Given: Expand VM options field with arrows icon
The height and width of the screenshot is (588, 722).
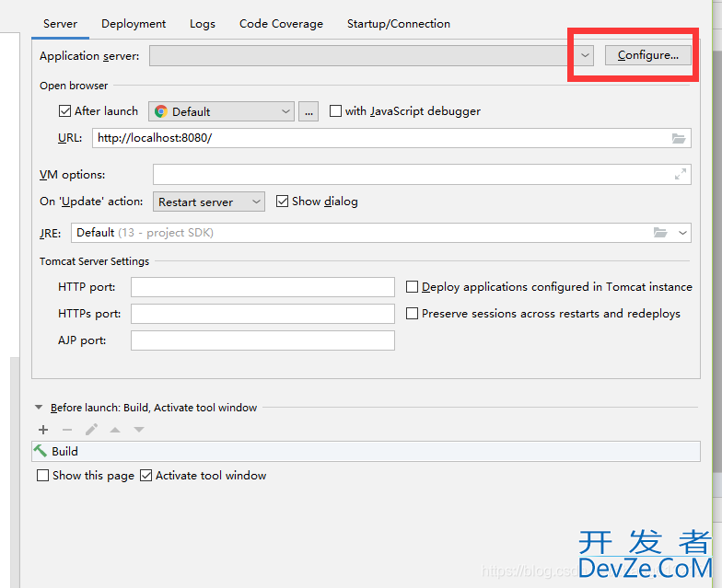Looking at the screenshot, I should (x=681, y=175).
